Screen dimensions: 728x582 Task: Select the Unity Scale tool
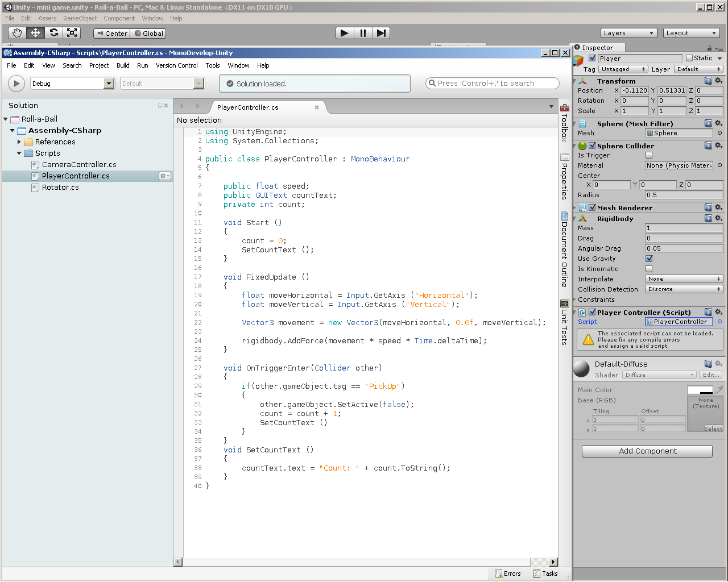(72, 33)
